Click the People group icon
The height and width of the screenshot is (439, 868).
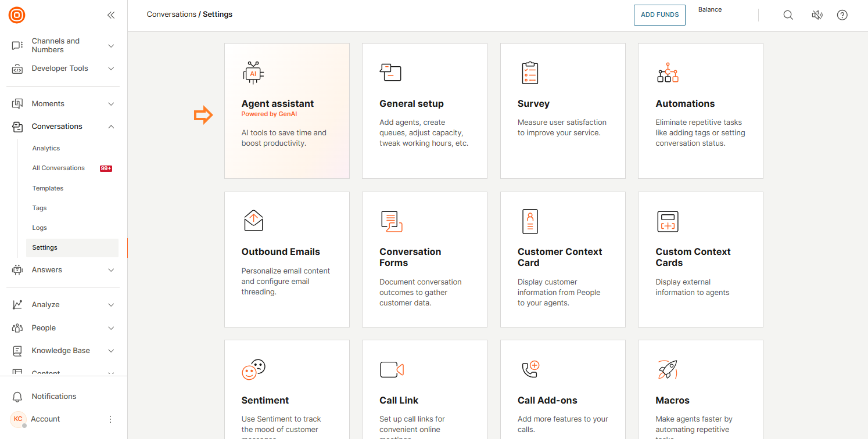tap(17, 328)
